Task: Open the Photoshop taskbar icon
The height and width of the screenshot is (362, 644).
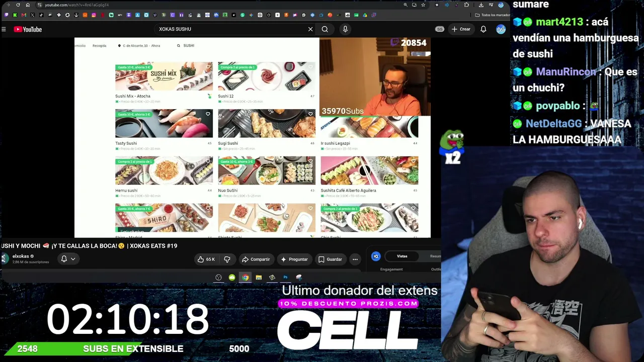Action: click(x=285, y=278)
